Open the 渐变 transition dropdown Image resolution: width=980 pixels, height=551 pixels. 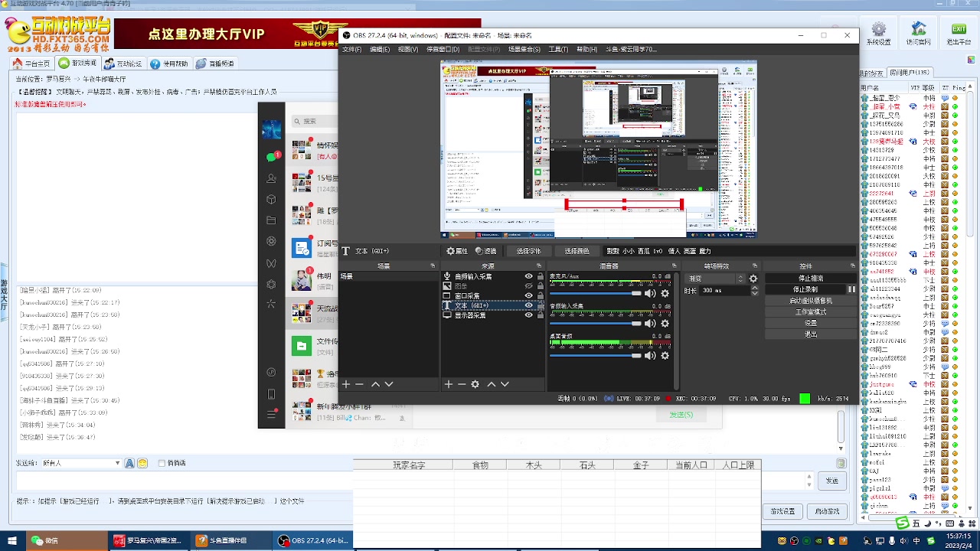714,279
